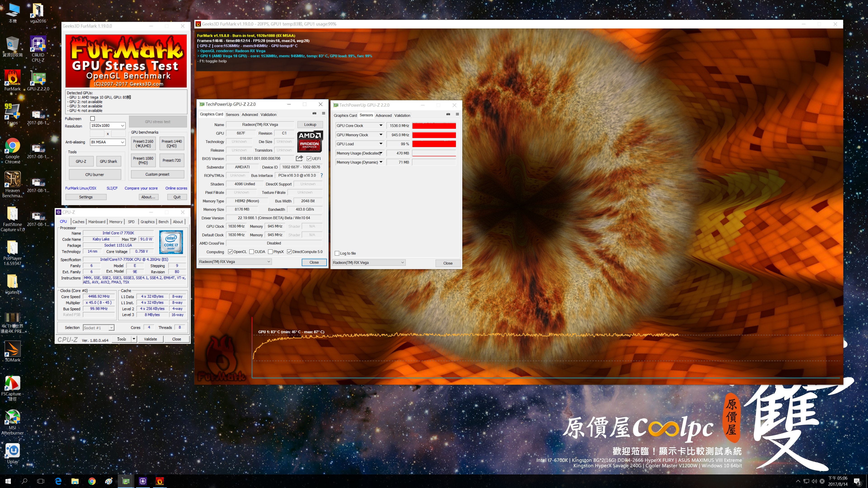Click camera icon in GPU-Z Sensors window
The width and height of the screenshot is (868, 488).
[448, 114]
